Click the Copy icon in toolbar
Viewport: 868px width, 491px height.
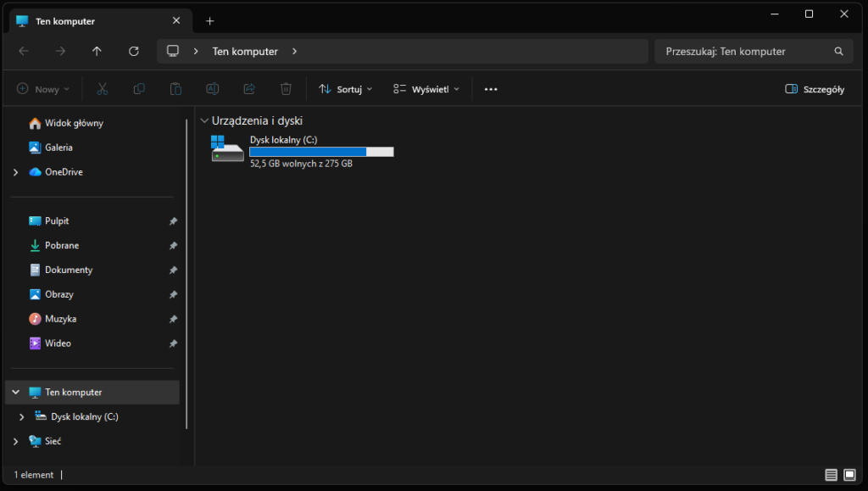point(139,89)
